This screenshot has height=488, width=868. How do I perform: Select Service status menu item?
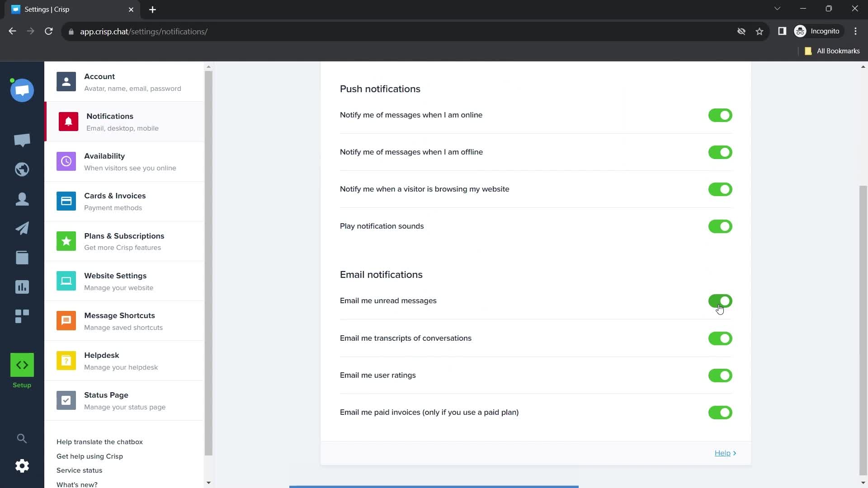click(x=79, y=470)
